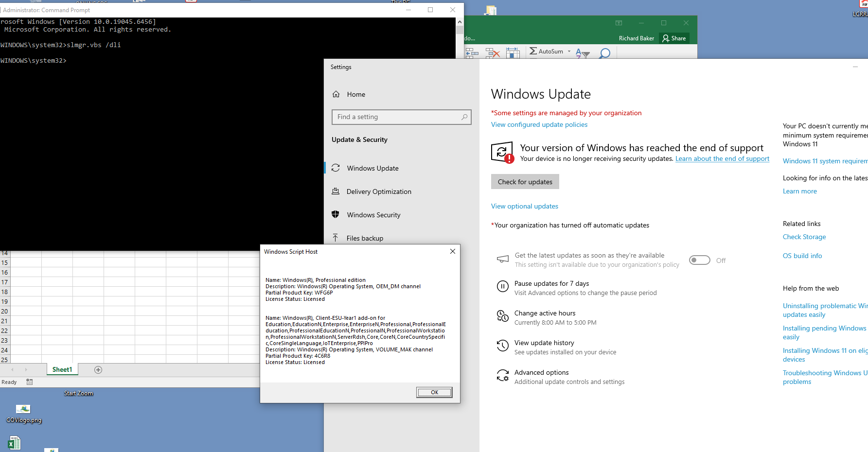The image size is (868, 452).
Task: Open Windows Security from the Settings sidebar
Action: (373, 214)
